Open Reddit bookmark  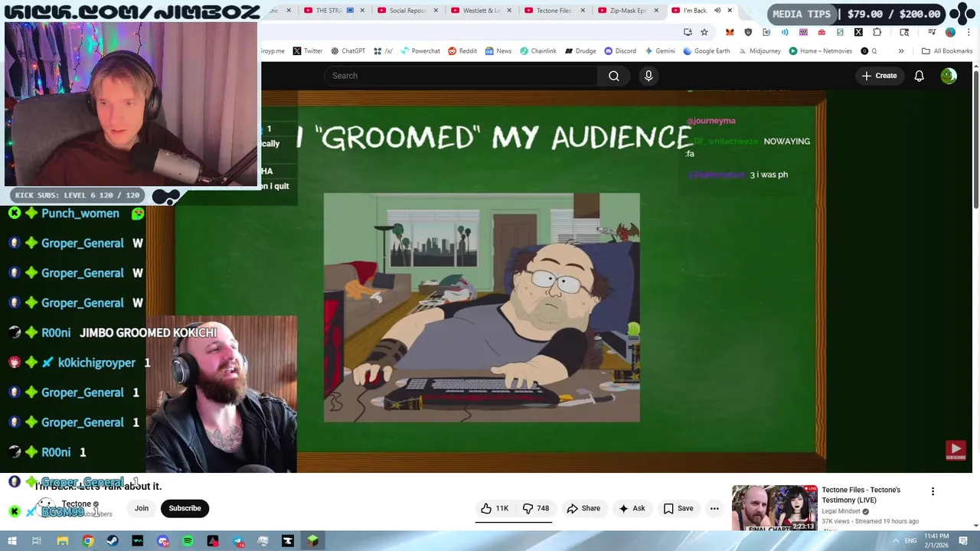tap(462, 51)
